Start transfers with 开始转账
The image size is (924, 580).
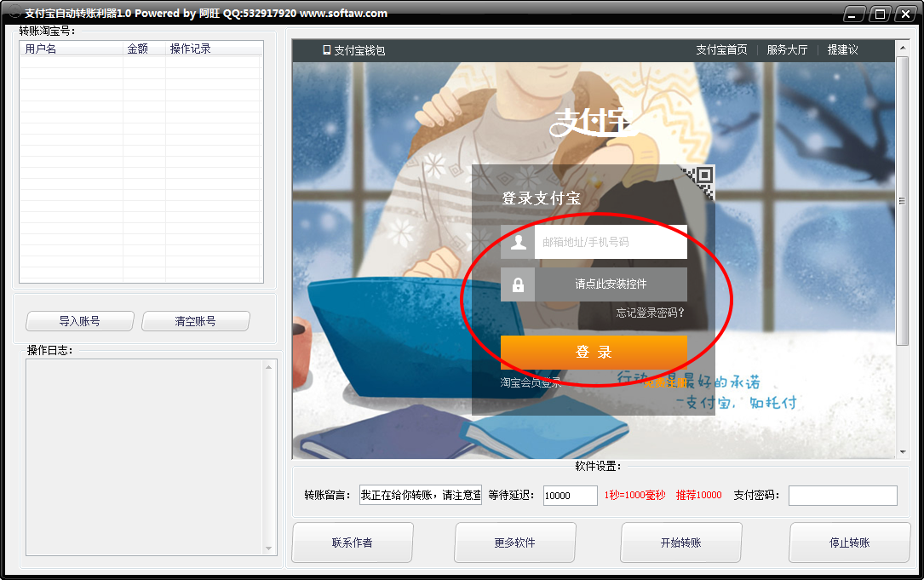pyautogui.click(x=680, y=543)
